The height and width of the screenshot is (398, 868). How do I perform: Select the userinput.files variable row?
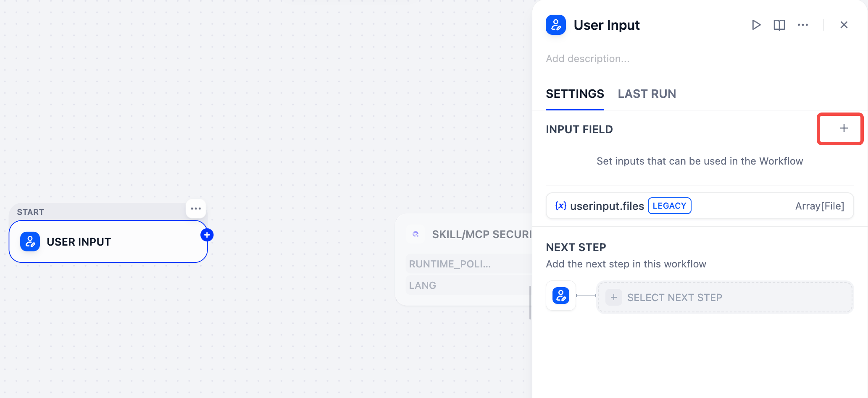pos(700,206)
